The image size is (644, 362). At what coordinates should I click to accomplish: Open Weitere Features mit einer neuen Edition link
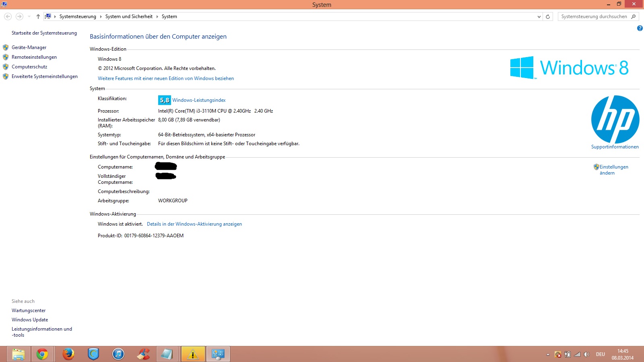(166, 78)
